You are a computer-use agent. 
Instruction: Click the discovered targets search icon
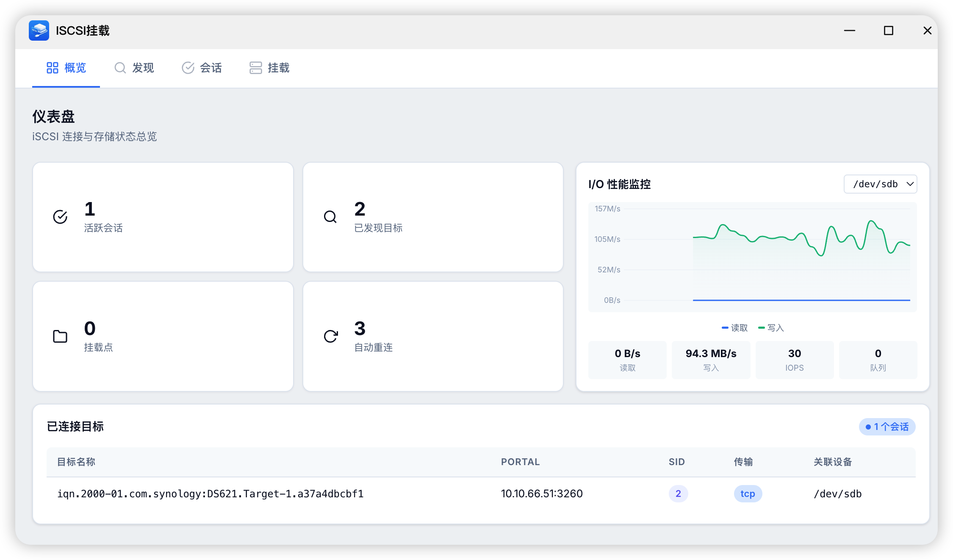[330, 217]
